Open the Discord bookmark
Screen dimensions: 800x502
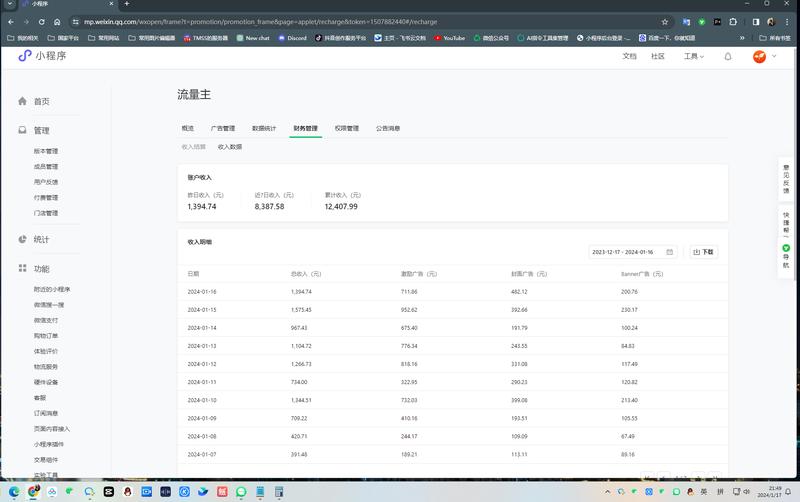click(x=292, y=38)
